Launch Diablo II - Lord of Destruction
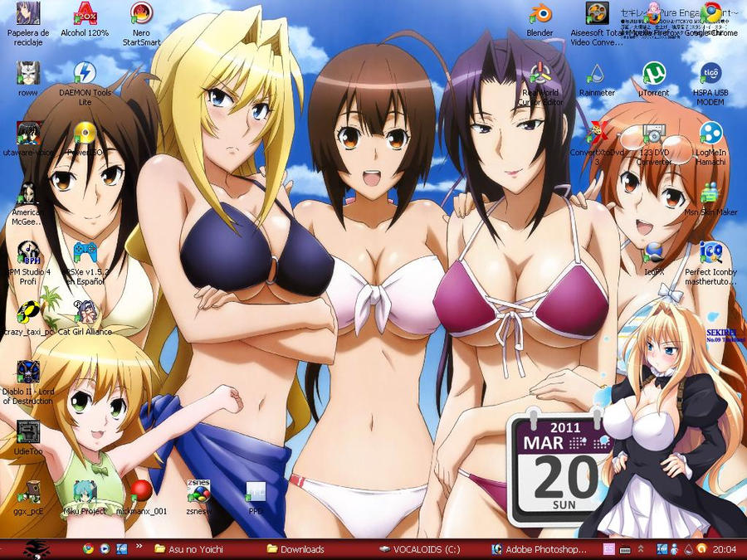This screenshot has height=560, width=747. [x=28, y=383]
